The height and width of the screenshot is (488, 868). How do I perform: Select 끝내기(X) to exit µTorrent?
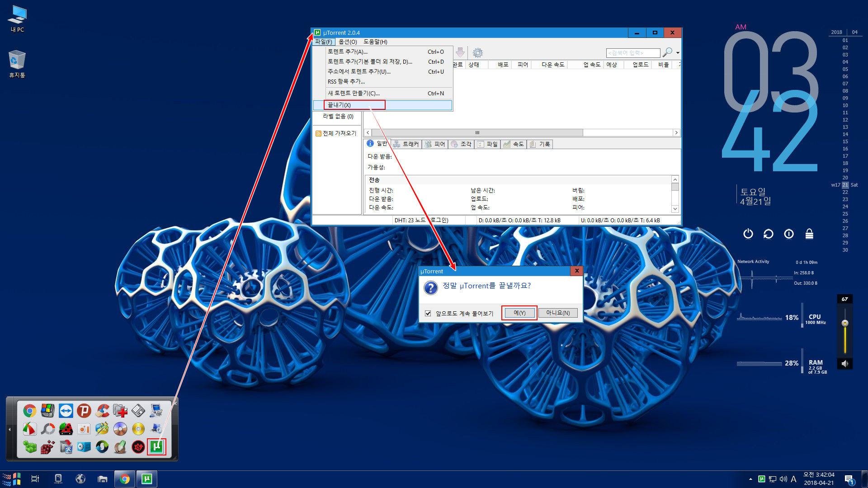coord(382,105)
